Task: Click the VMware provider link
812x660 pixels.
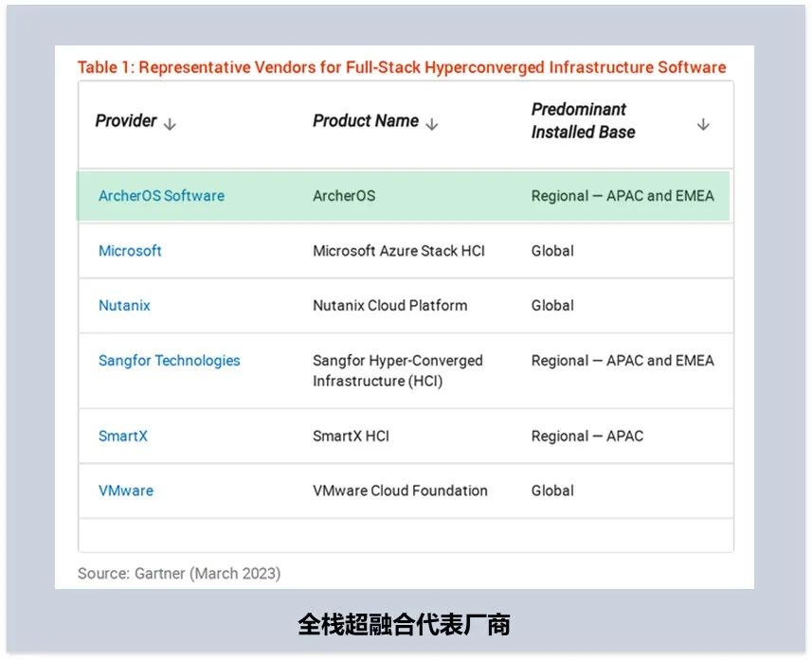Action: 125,491
